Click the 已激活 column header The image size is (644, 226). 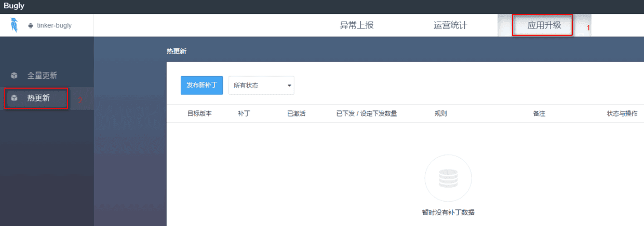[x=296, y=114]
